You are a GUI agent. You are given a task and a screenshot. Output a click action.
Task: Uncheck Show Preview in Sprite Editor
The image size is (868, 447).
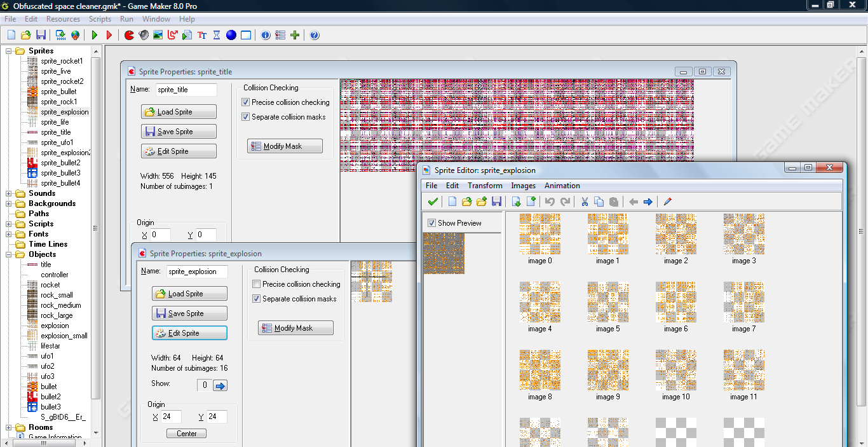432,223
